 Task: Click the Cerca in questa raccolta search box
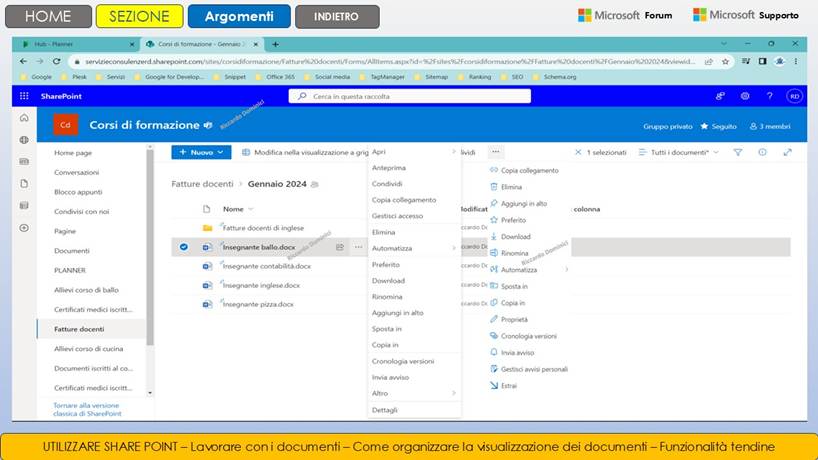(x=410, y=96)
